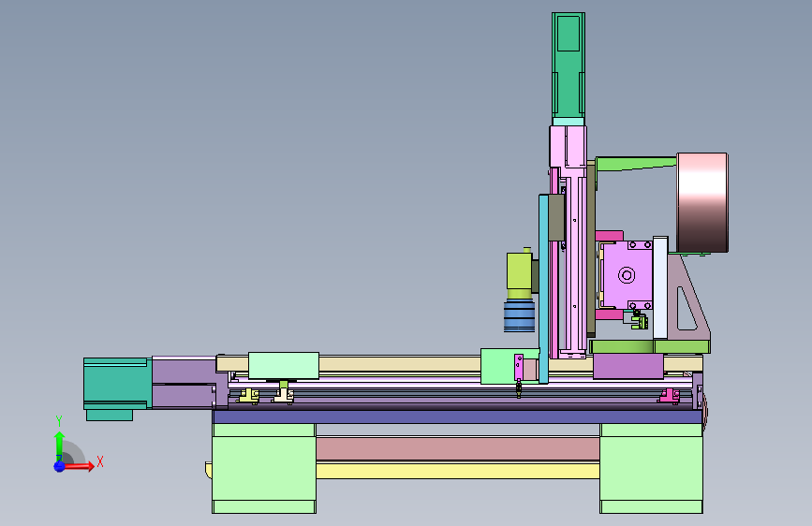
Task: Select the right light-green support leg
Action: 652,469
